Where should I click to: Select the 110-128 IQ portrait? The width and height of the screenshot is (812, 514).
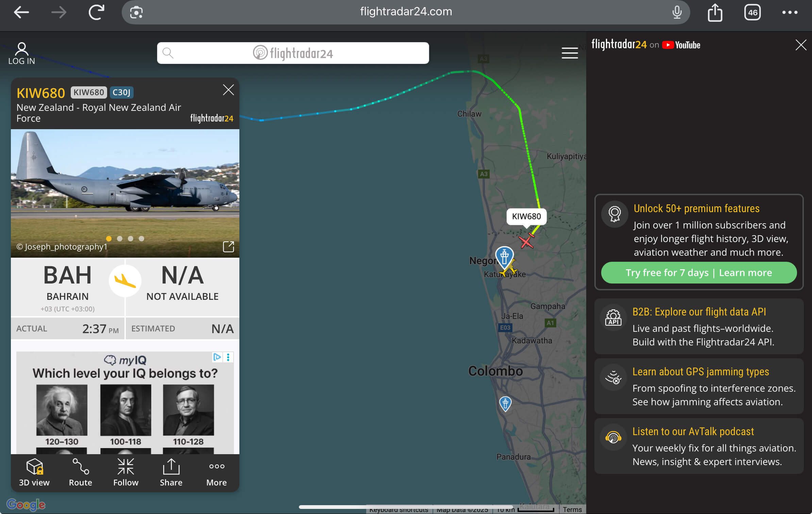188,410
